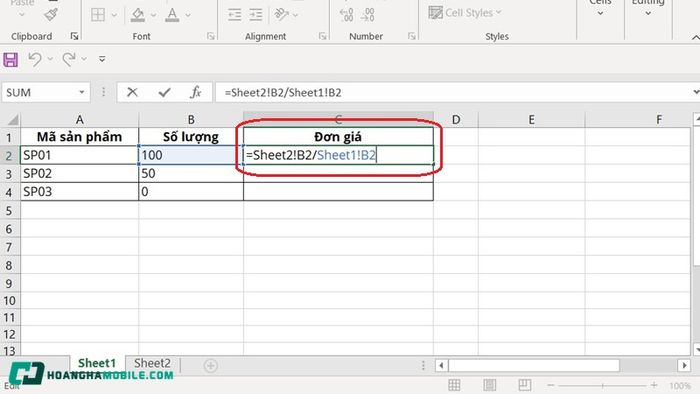The image size is (700, 394).
Task: Select column A header
Action: (79, 120)
